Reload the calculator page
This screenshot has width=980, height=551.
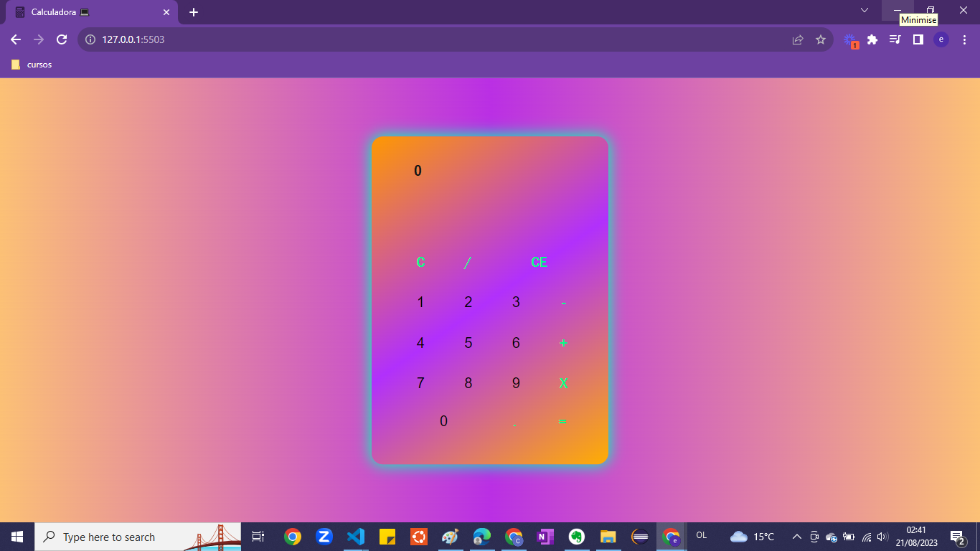point(61,39)
